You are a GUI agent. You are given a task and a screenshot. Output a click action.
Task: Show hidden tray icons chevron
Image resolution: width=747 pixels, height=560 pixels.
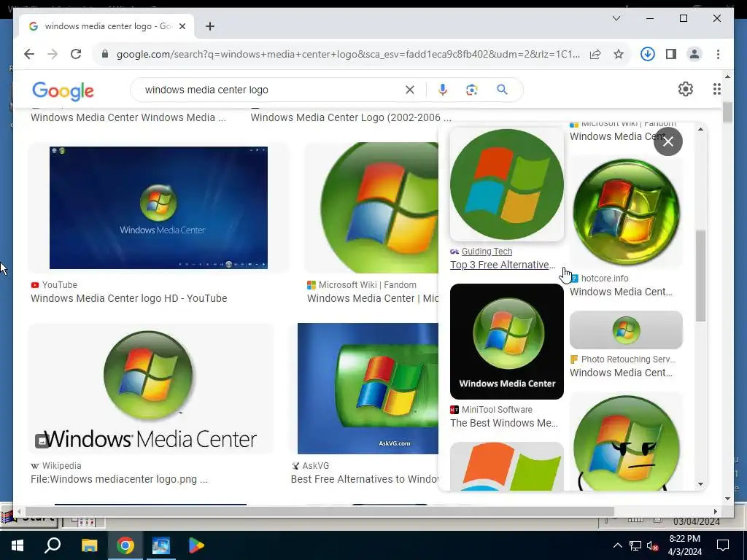click(617, 545)
